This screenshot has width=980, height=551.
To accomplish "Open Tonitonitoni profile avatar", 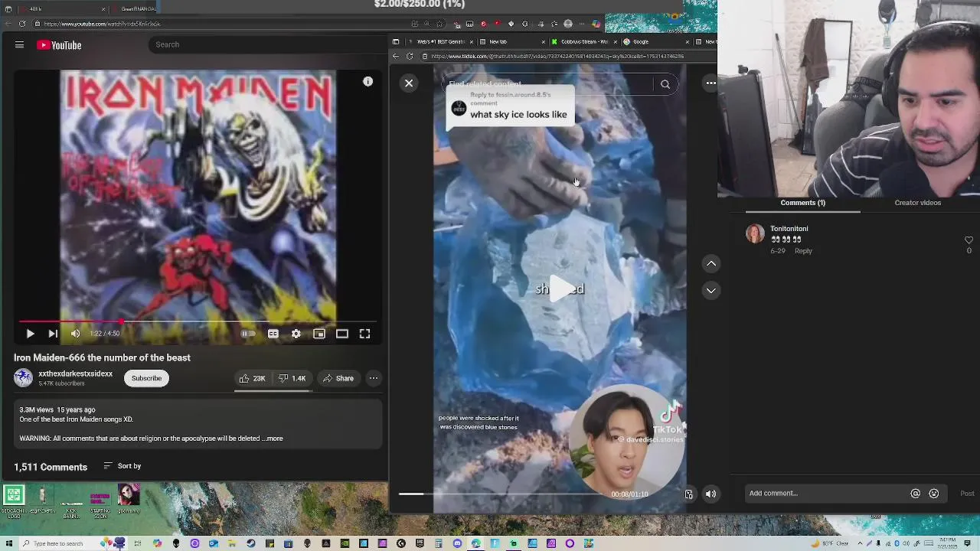I will click(755, 233).
